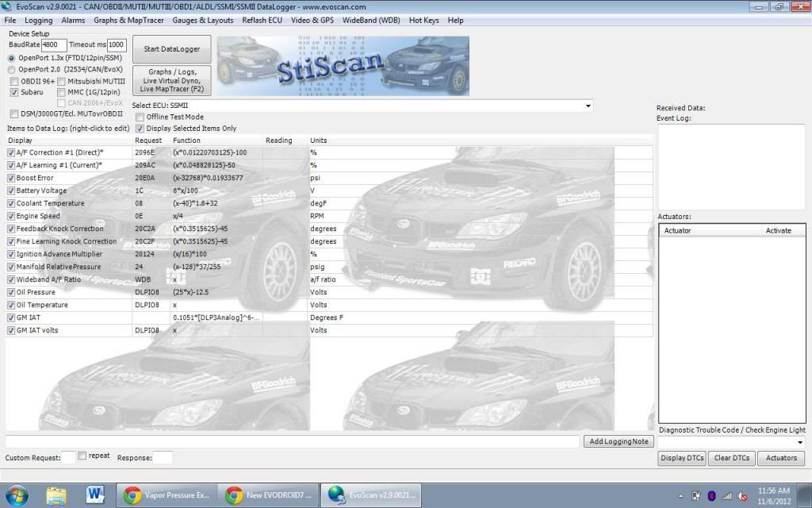Open Microsoft Word from the taskbar
This screenshot has width=812, height=508.
pyautogui.click(x=95, y=495)
